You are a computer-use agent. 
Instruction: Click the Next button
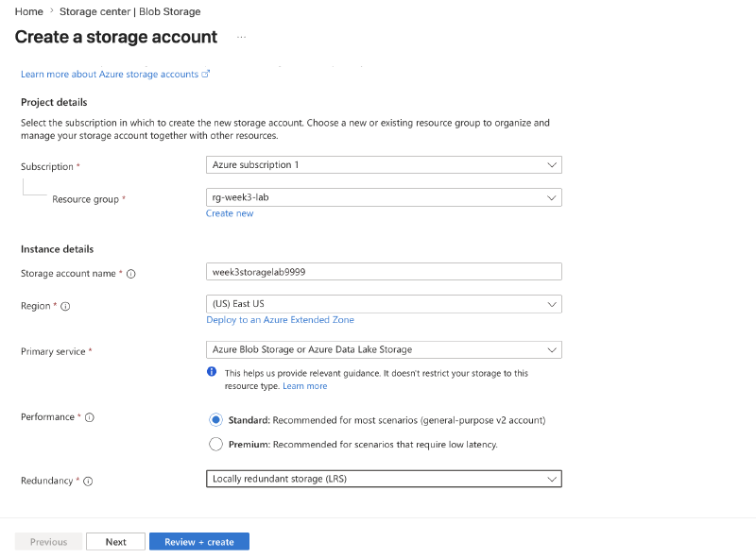(x=115, y=542)
